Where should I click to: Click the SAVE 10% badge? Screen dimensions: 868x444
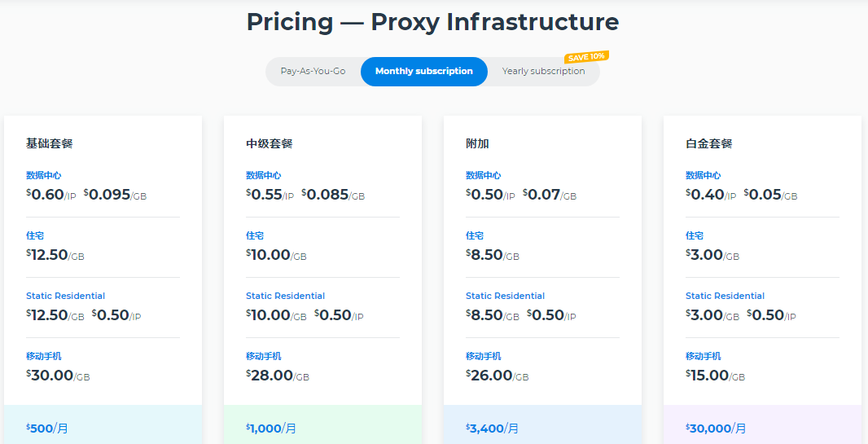[x=586, y=57]
